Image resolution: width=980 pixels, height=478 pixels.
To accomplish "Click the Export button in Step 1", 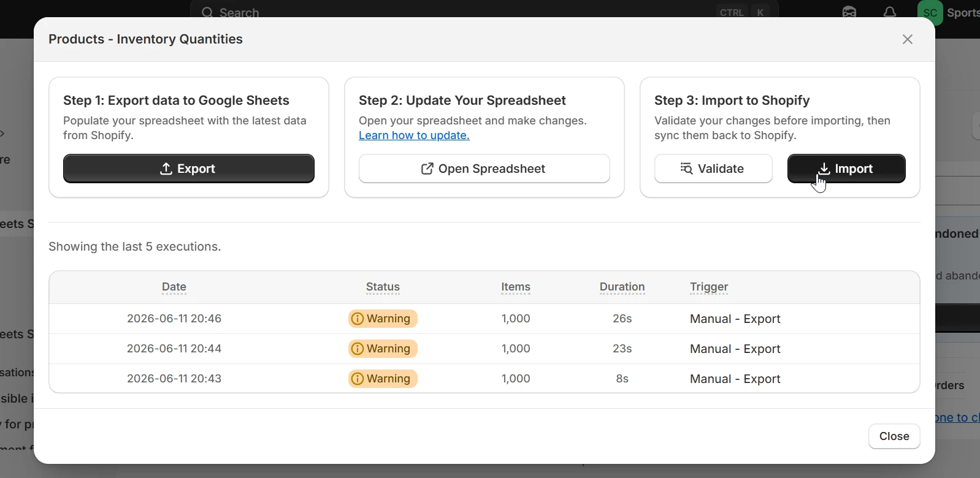I will click(189, 169).
